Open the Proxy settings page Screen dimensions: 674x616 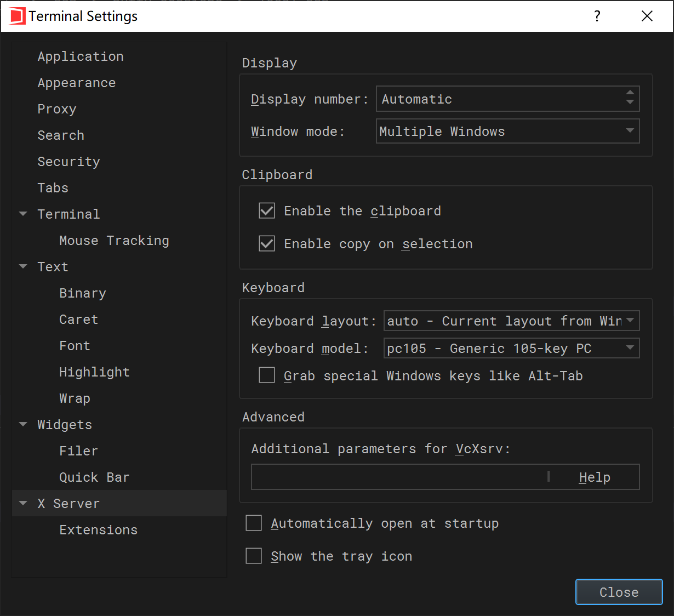click(57, 109)
